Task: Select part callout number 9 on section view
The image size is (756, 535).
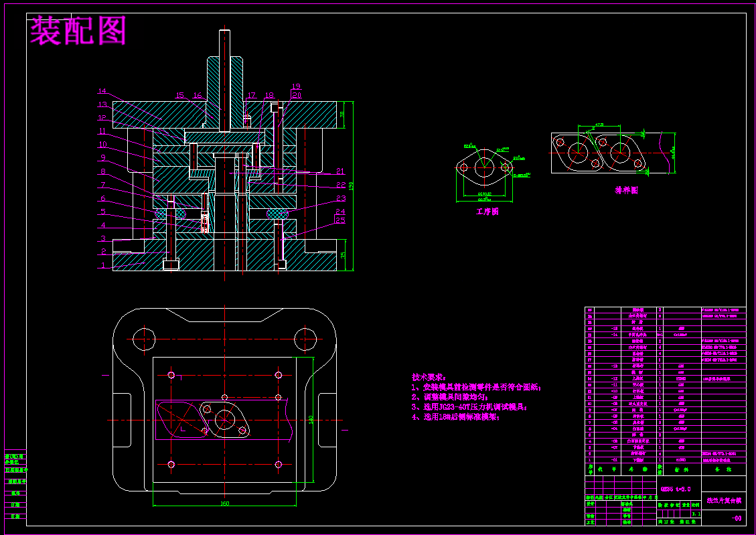Action: coord(103,157)
